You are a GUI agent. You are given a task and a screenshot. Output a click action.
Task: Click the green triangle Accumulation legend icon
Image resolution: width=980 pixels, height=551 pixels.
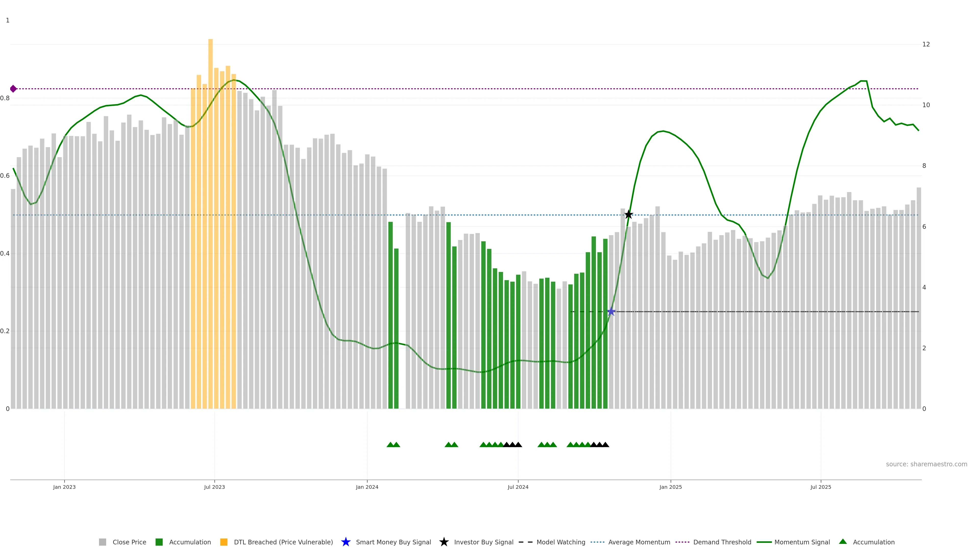pyautogui.click(x=843, y=542)
